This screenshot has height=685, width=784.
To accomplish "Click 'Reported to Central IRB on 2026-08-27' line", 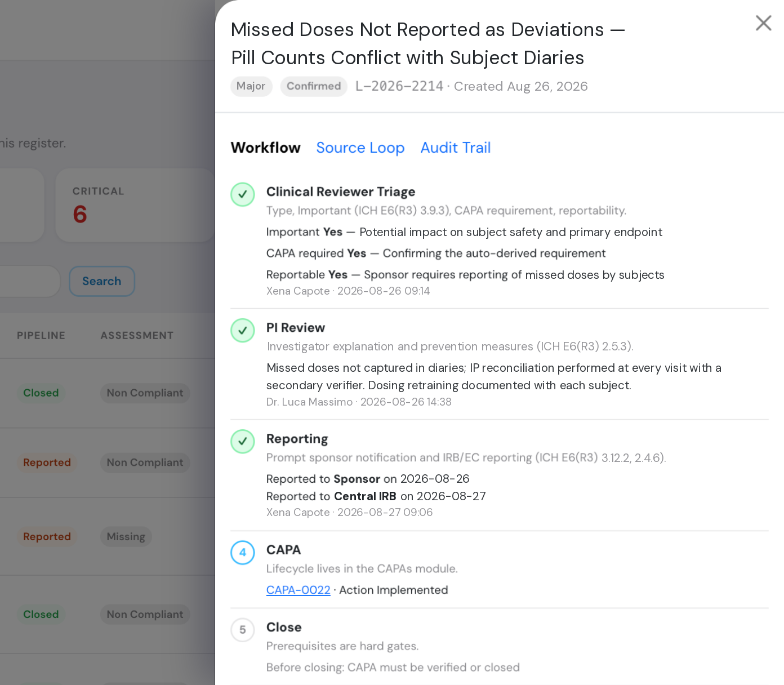I will [376, 496].
